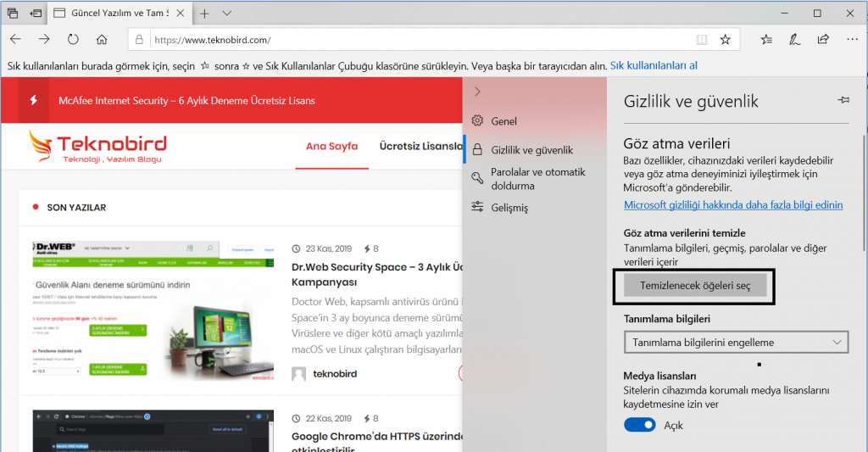The height and width of the screenshot is (452, 868).
Task: Set these tabs aside
Action: tap(36, 13)
